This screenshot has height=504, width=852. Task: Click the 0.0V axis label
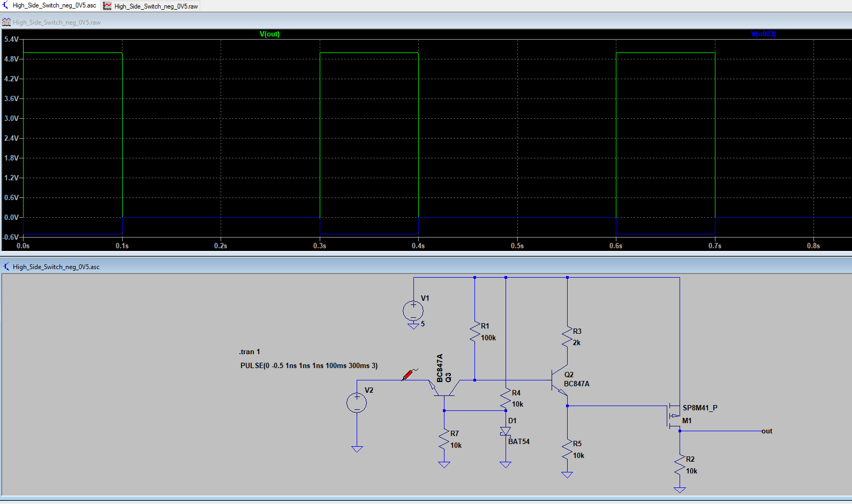coord(11,217)
